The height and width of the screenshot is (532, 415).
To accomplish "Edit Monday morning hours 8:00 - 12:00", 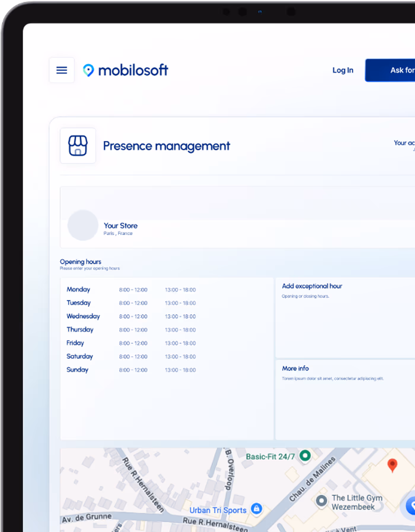I will (133, 290).
